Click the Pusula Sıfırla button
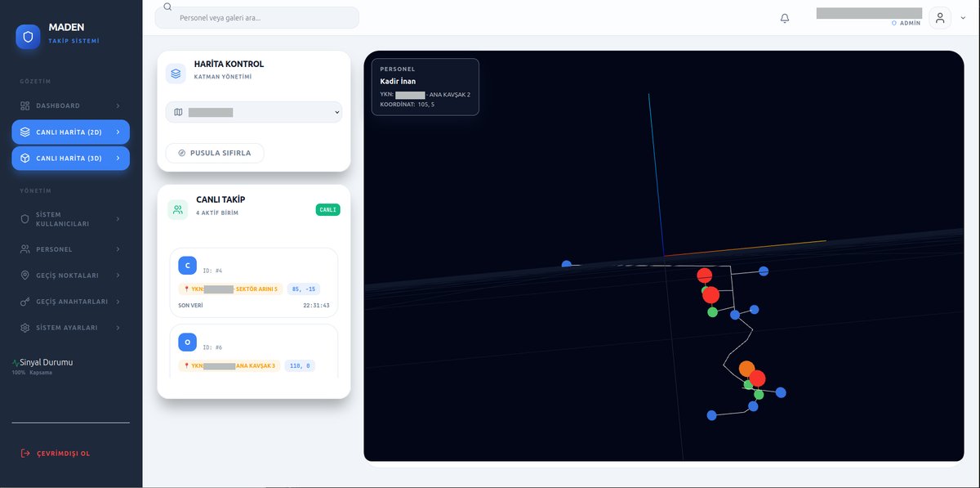Screen dimensions: 980x488 pos(215,153)
